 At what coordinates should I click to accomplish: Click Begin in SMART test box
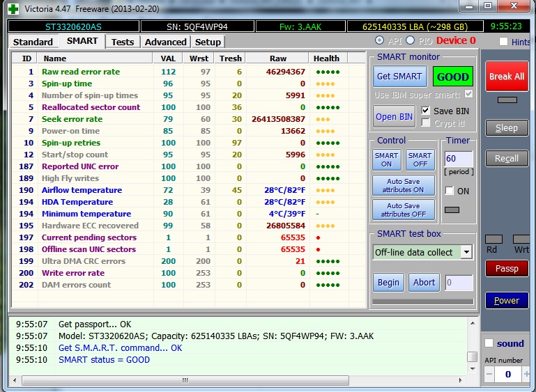pyautogui.click(x=388, y=283)
